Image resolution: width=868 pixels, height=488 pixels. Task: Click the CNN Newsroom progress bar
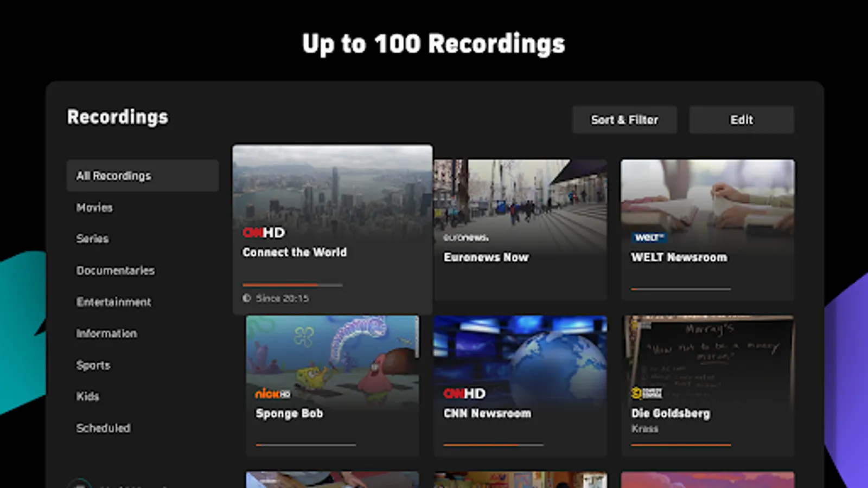pyautogui.click(x=493, y=445)
